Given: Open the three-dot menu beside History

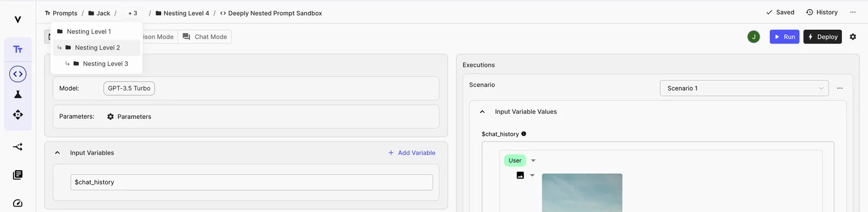Looking at the screenshot, I should [853, 12].
